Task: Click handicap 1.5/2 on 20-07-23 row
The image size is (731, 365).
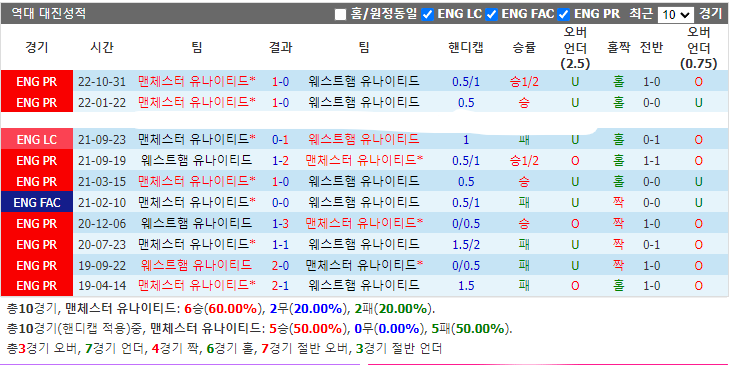Action: click(466, 244)
